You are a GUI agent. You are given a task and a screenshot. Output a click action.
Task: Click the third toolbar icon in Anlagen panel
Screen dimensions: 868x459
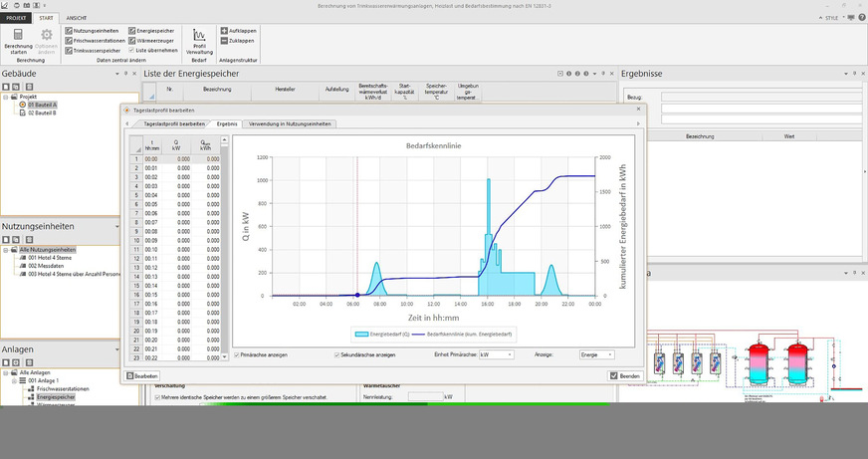pyautogui.click(x=29, y=362)
